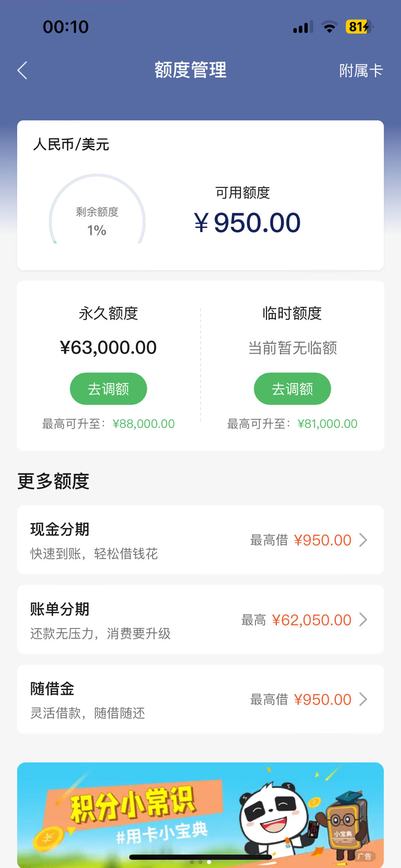Image resolution: width=401 pixels, height=868 pixels.
Task: Expand 随借金 row chevron
Action: click(363, 699)
